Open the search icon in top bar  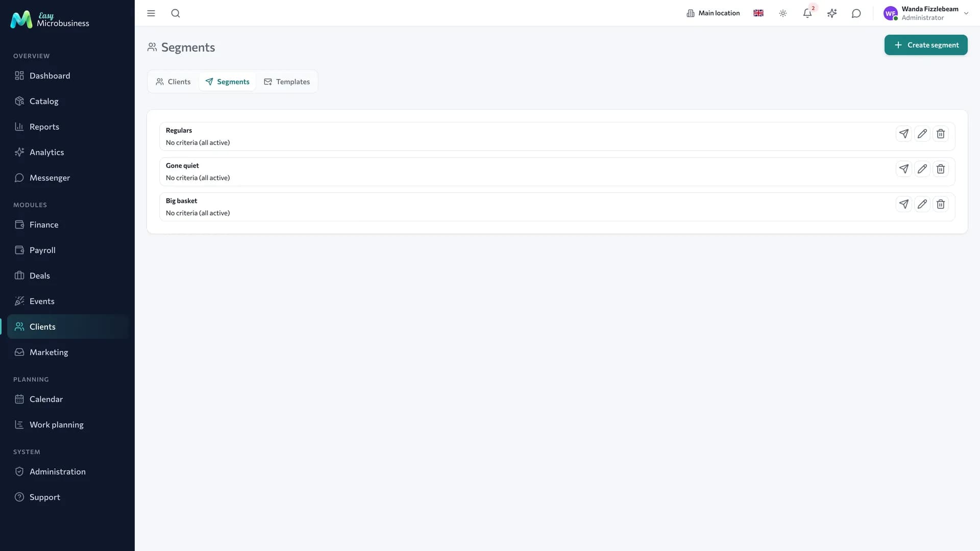pos(176,13)
